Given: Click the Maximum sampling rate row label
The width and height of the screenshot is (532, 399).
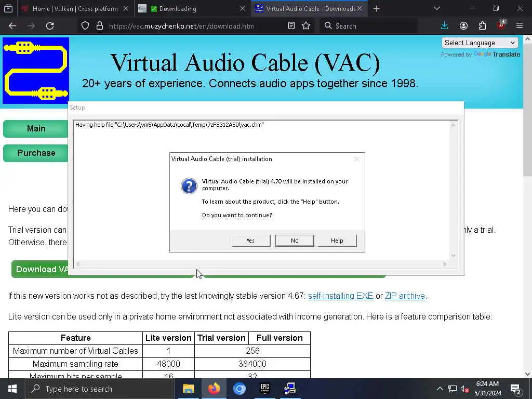Looking at the screenshot, I should [75, 364].
